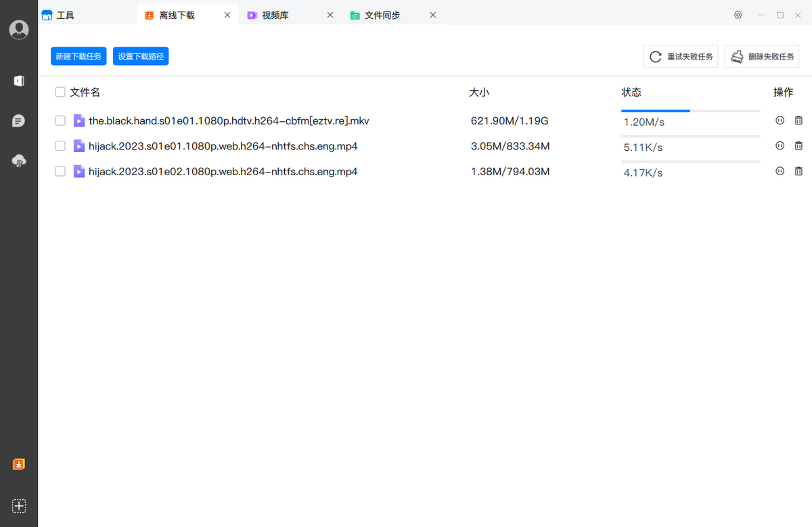This screenshot has height=527, width=812.
Task: Click 重试失败任务 button
Action: click(681, 57)
